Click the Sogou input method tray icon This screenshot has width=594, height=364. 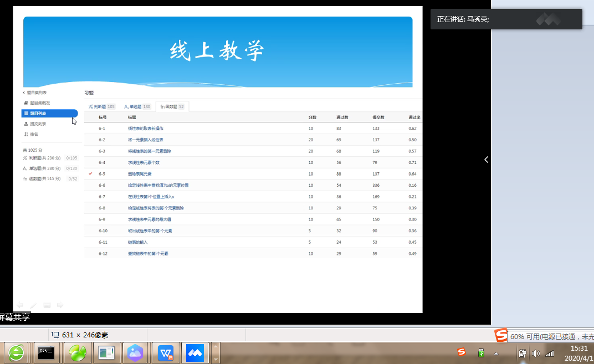[x=461, y=352]
